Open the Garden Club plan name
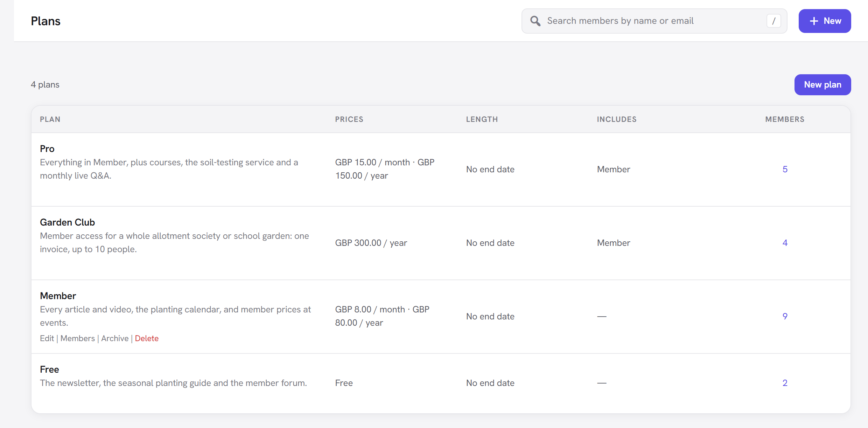Screen dimensions: 868x428 pyautogui.click(x=68, y=222)
